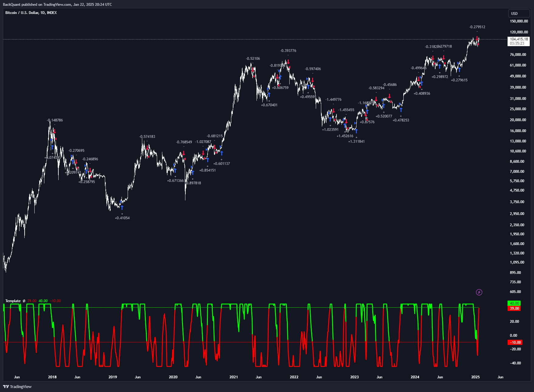Click the current price label 104,415.18
534x392 pixels.
coord(519,39)
